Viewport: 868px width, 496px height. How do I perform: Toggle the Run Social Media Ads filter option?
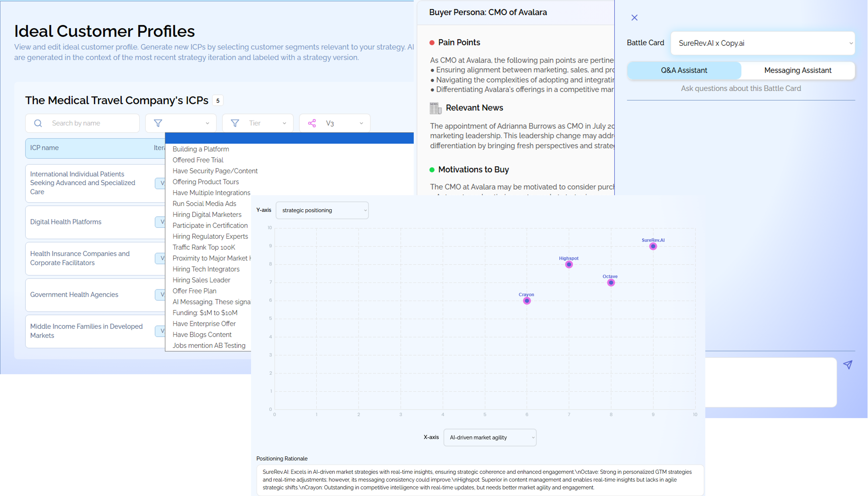pos(204,203)
